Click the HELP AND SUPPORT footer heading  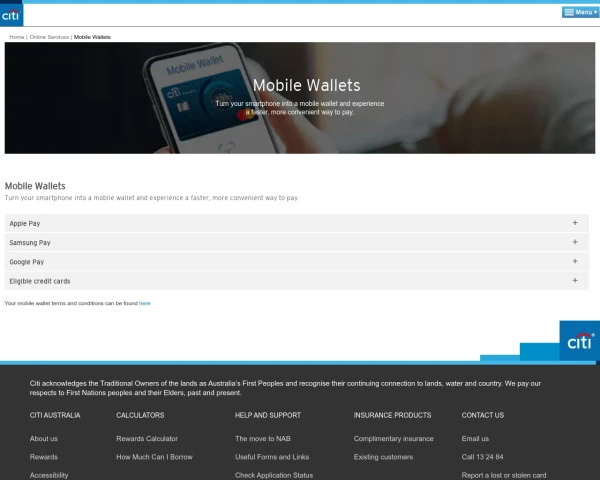click(268, 415)
